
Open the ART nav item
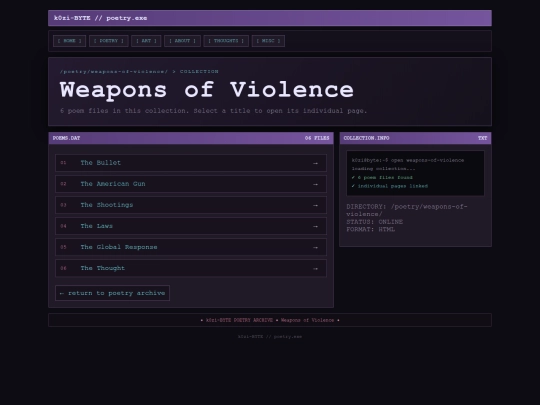146,41
